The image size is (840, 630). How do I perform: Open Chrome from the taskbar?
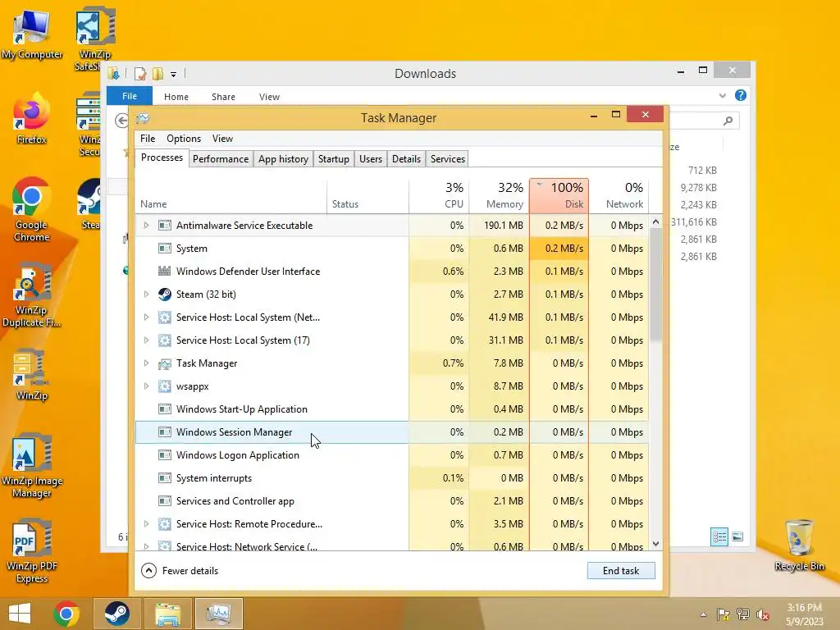66,614
